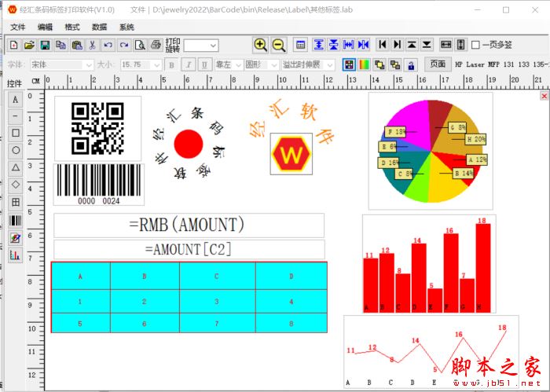The image size is (550, 392).
Task: Close the label canvas with red X
Action: coord(544,96)
